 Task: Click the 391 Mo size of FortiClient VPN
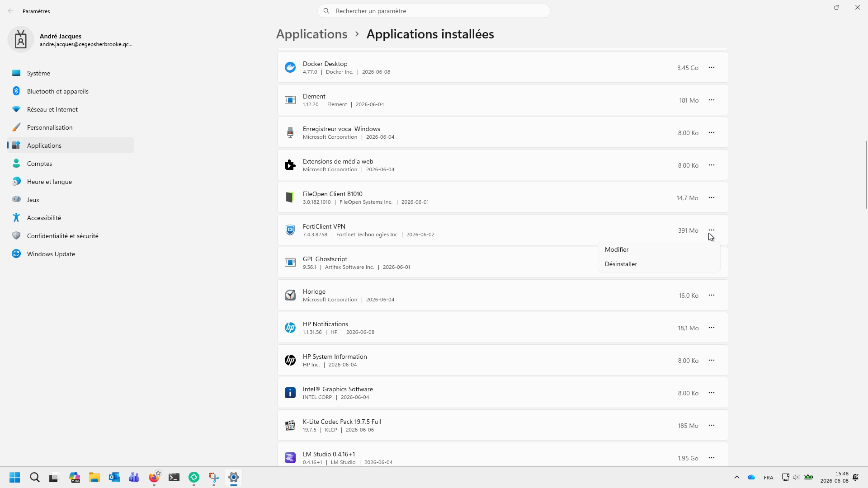688,230
